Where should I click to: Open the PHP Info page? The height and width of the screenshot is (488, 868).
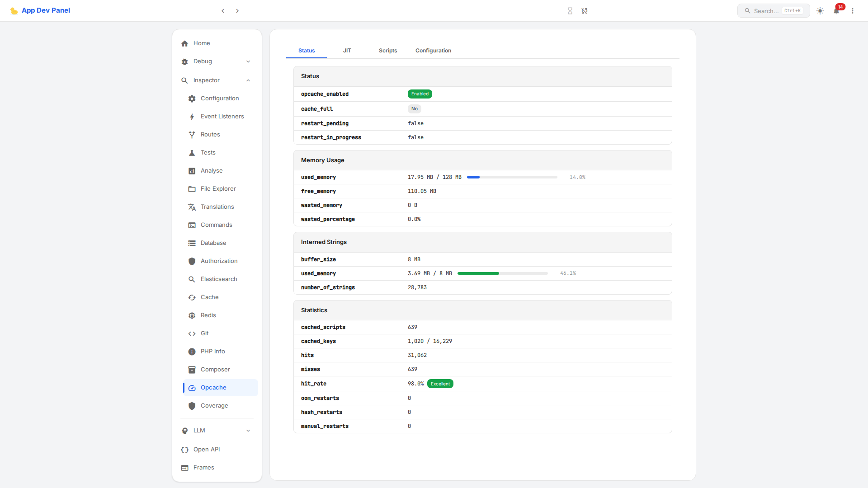click(212, 351)
